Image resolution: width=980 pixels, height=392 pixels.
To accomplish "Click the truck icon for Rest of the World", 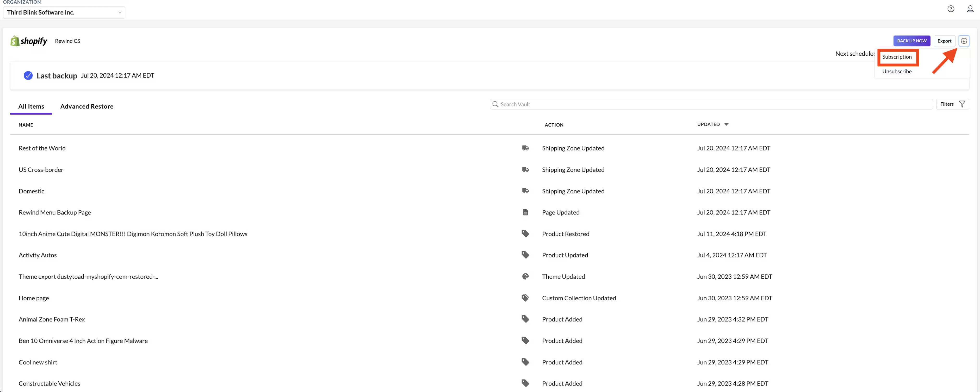I will point(525,148).
